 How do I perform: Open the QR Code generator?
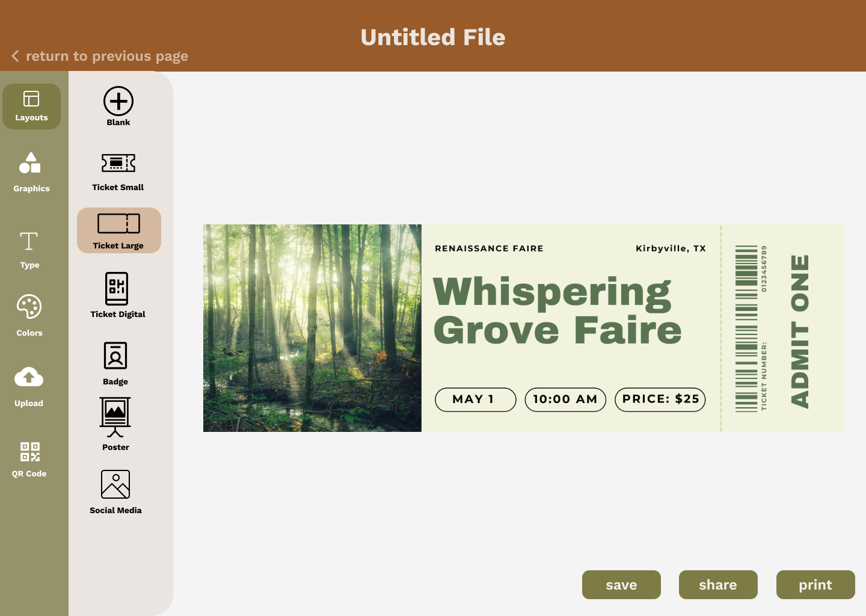[29, 459]
